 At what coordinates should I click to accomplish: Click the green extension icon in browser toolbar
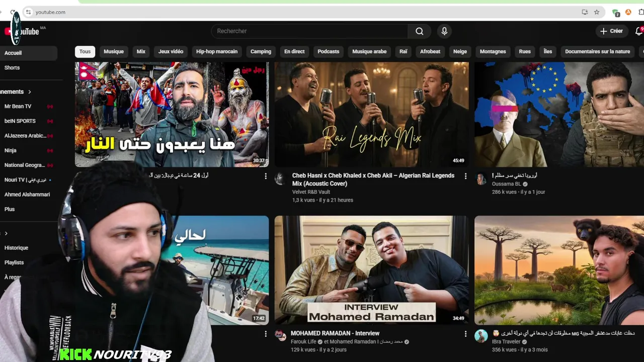click(615, 13)
